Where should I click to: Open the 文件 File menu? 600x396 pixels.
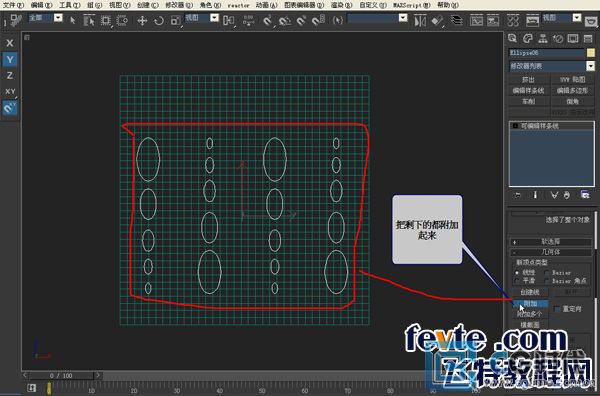pos(13,5)
